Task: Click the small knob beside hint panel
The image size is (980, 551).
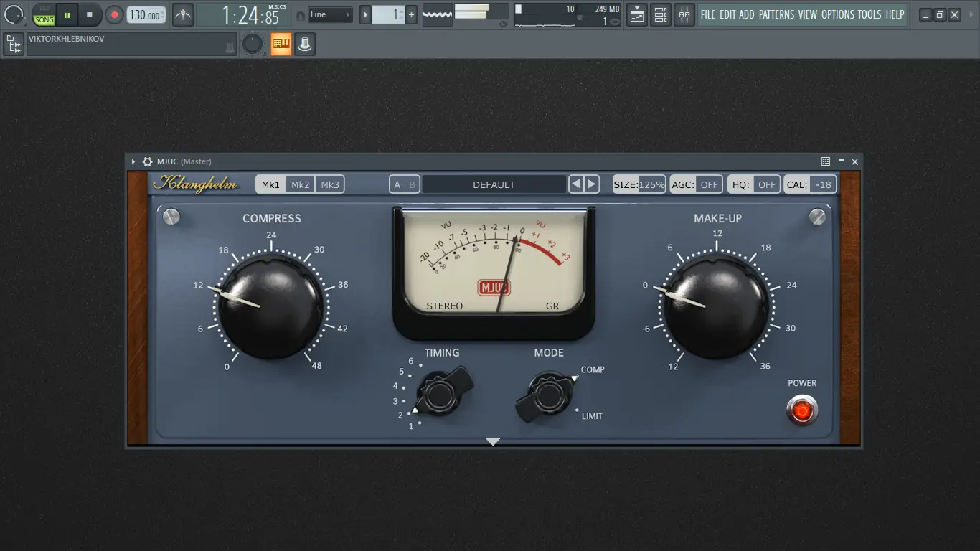Action: click(253, 44)
